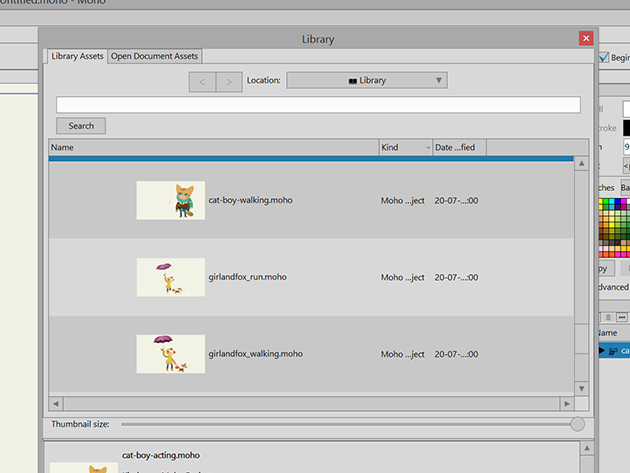
Task: Click the scroll left arrow of the asset list
Action: (x=56, y=403)
